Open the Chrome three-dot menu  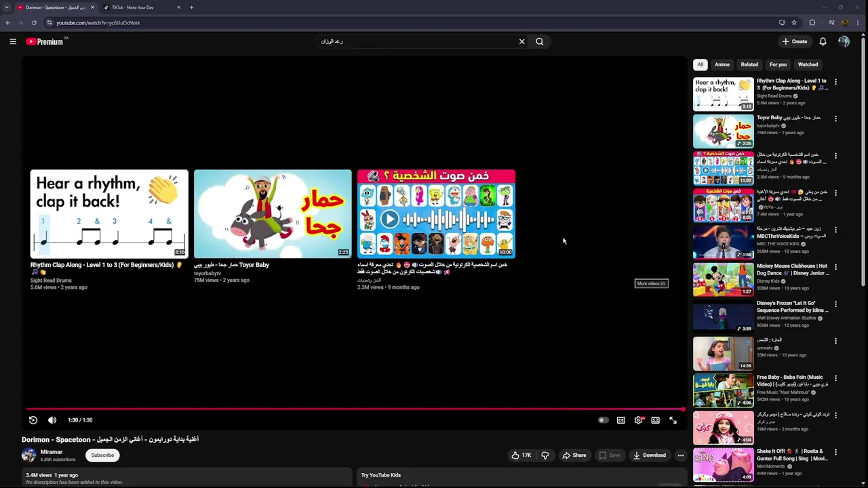click(x=858, y=22)
